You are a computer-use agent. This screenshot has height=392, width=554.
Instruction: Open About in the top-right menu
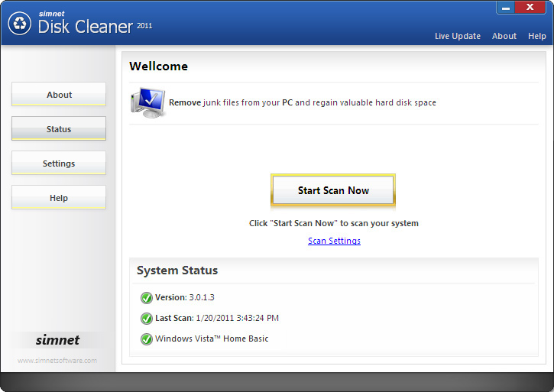coord(504,36)
